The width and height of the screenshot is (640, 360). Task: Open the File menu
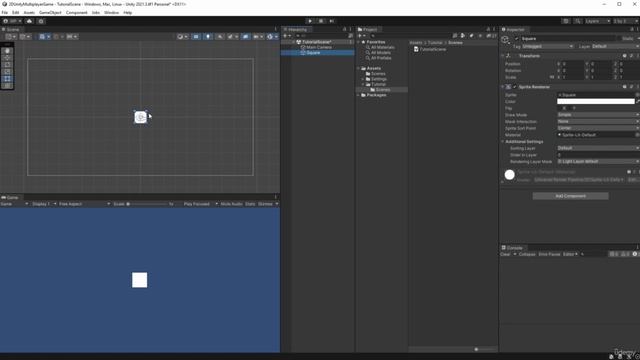point(4,13)
